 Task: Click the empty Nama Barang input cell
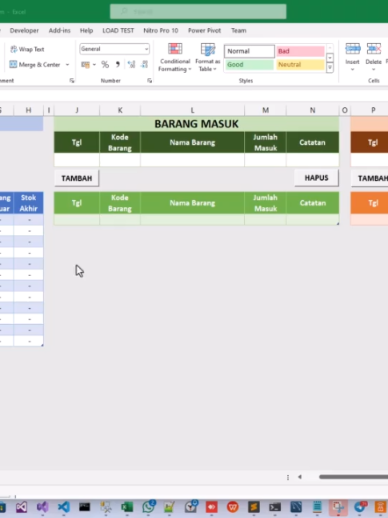click(192, 160)
